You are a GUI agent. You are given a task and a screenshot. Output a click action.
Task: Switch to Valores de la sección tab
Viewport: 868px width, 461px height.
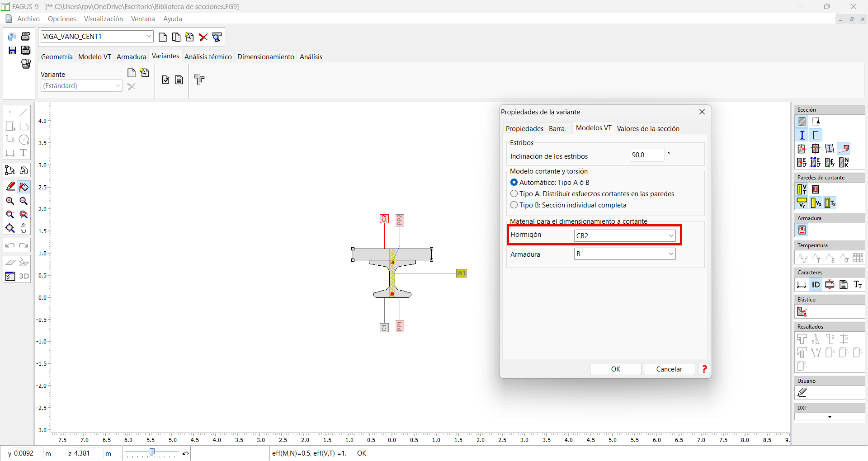coord(648,129)
